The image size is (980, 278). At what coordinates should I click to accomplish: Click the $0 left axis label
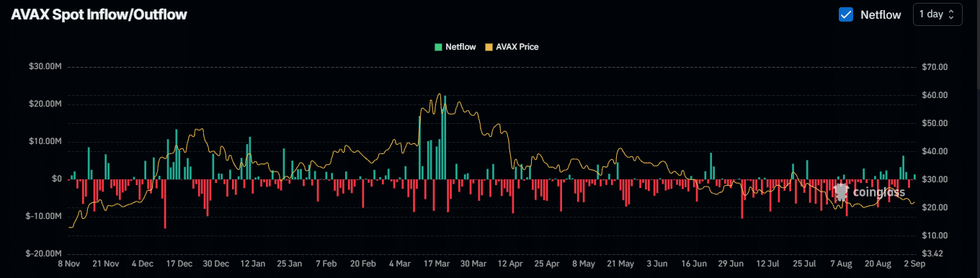point(56,179)
